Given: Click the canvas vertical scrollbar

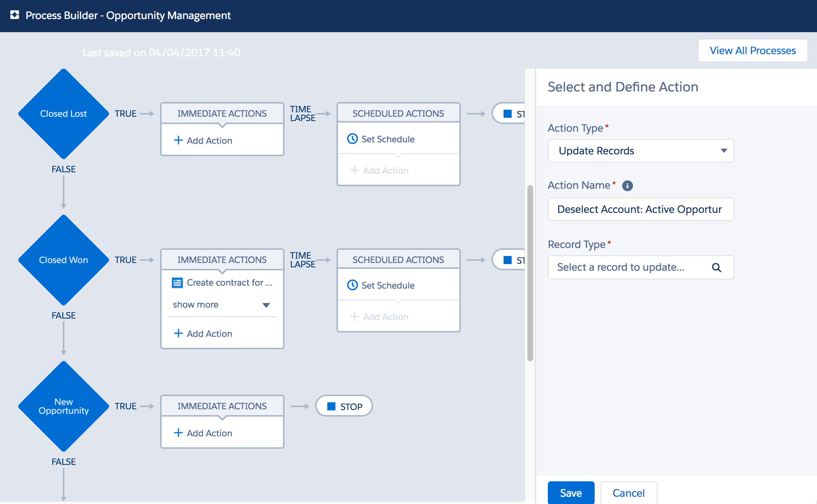Looking at the screenshot, I should pos(530,273).
